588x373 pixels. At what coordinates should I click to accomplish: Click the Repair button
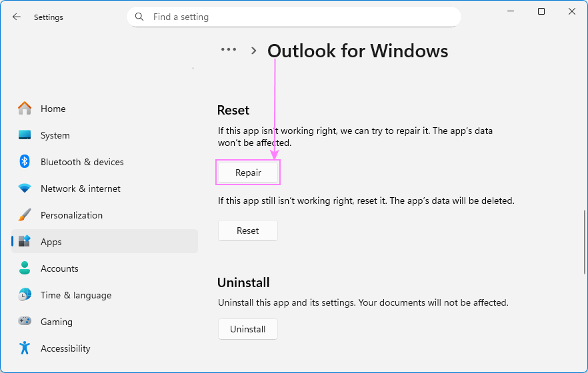point(248,173)
